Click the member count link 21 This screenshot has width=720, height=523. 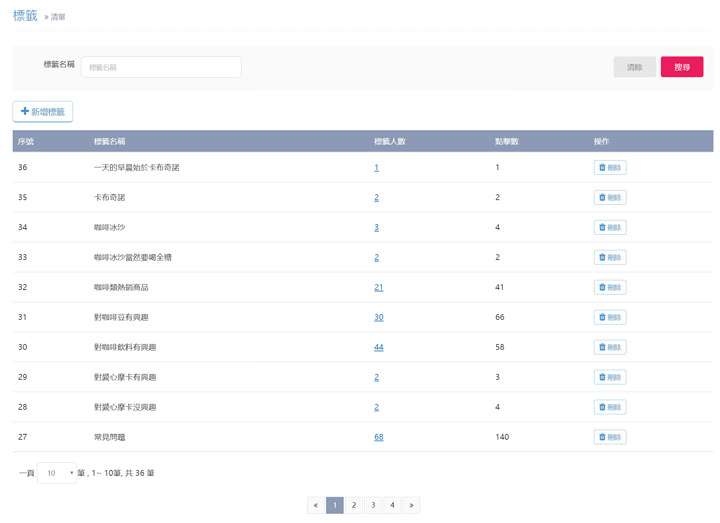[379, 287]
